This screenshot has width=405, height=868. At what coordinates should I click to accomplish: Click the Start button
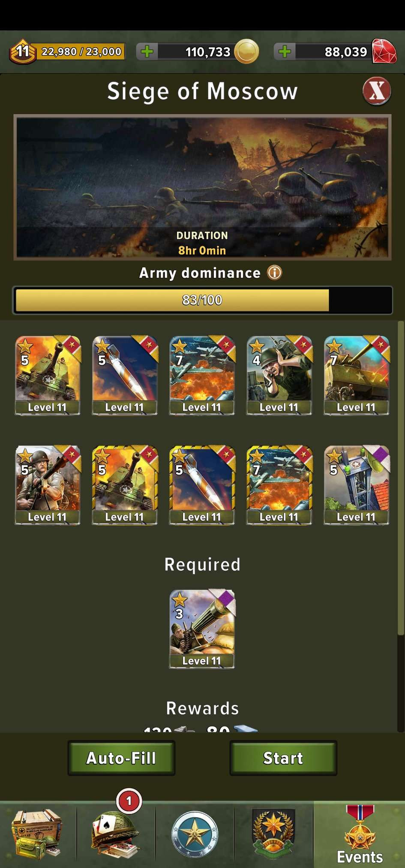click(x=283, y=758)
